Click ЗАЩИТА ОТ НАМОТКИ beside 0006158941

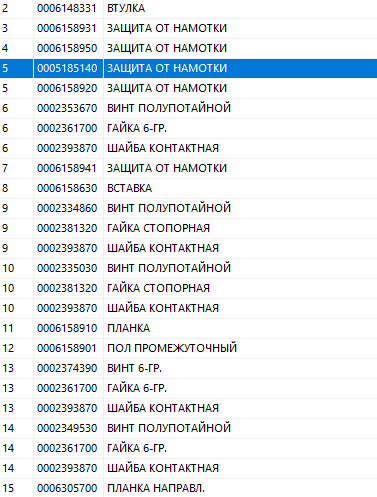(167, 168)
